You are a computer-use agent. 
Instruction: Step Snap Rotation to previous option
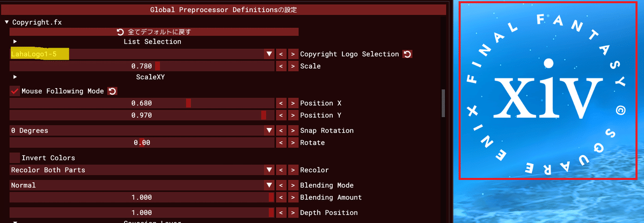(281, 131)
